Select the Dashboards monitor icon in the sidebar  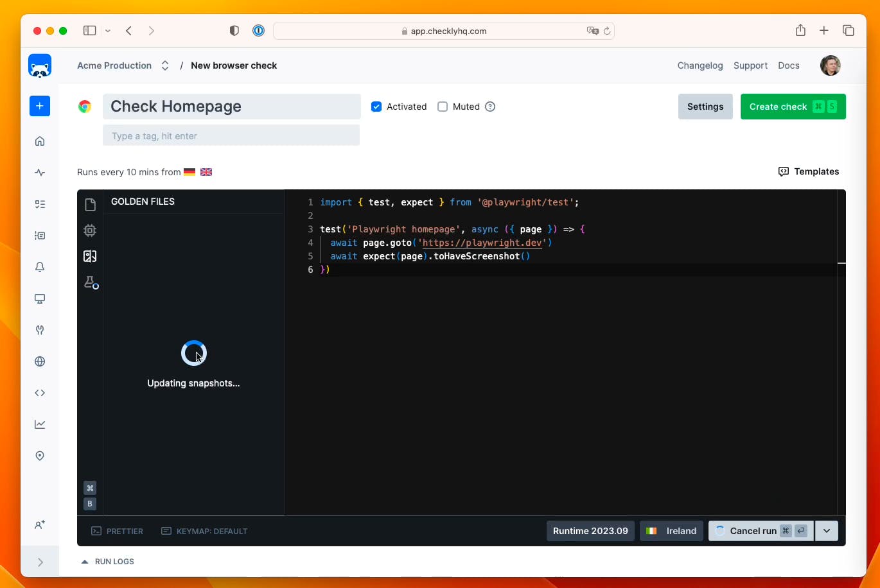(x=39, y=298)
